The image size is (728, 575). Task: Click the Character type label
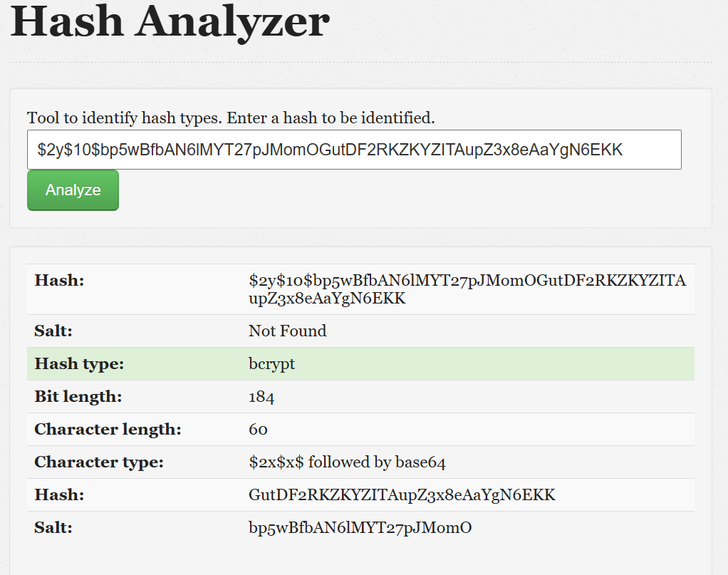(99, 462)
